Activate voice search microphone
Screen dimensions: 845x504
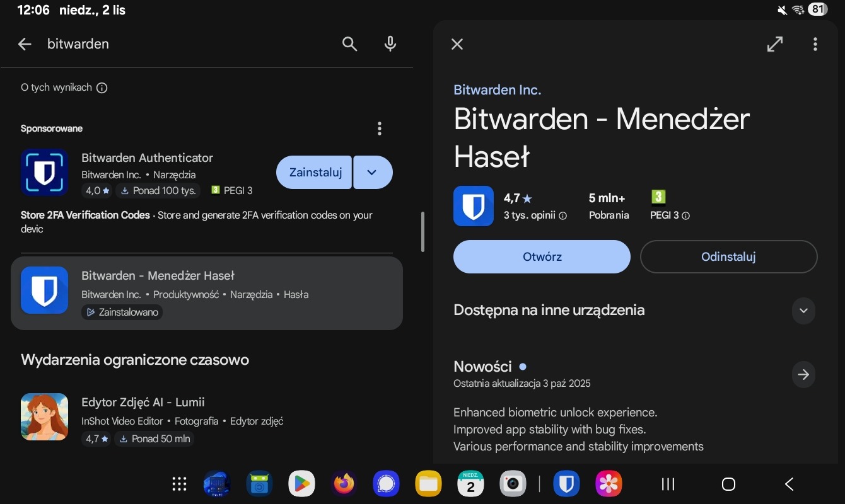[390, 43]
